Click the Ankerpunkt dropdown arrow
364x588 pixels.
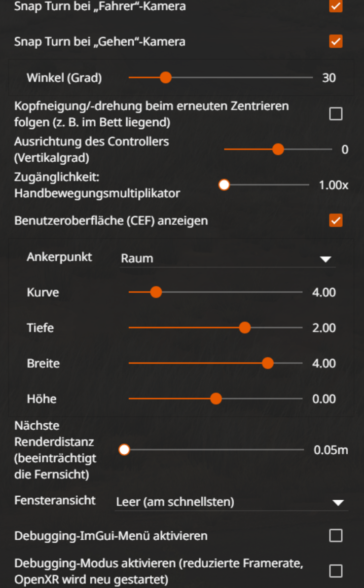click(x=326, y=258)
